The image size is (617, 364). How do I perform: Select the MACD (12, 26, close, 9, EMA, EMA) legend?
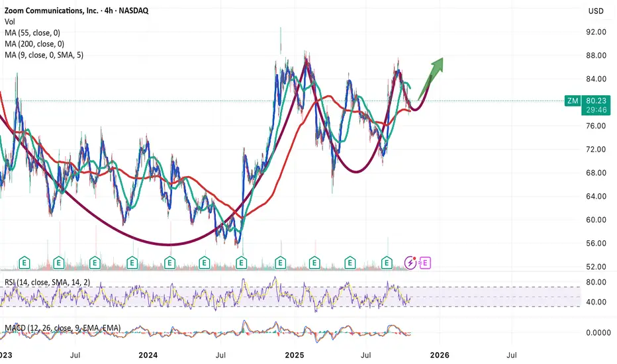pos(63,328)
